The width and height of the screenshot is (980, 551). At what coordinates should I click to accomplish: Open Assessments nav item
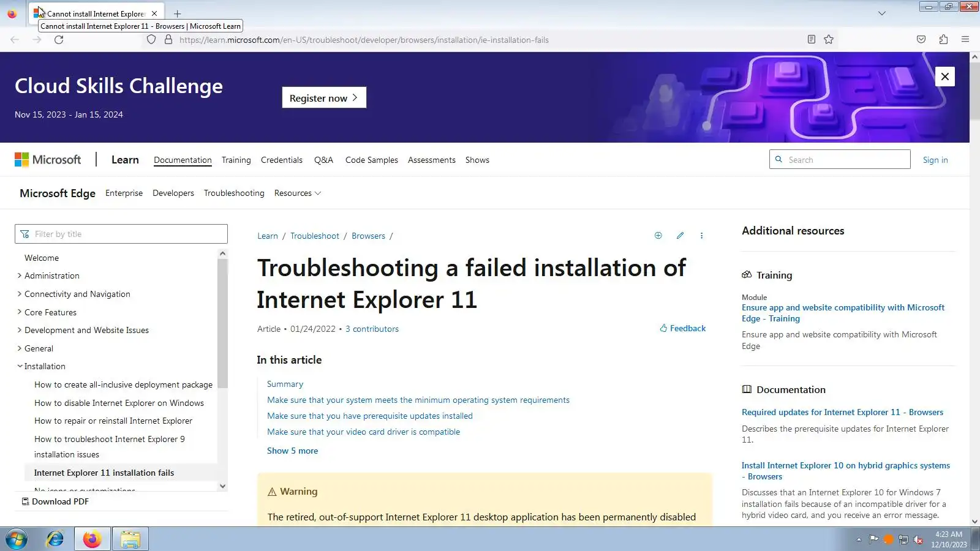point(432,160)
